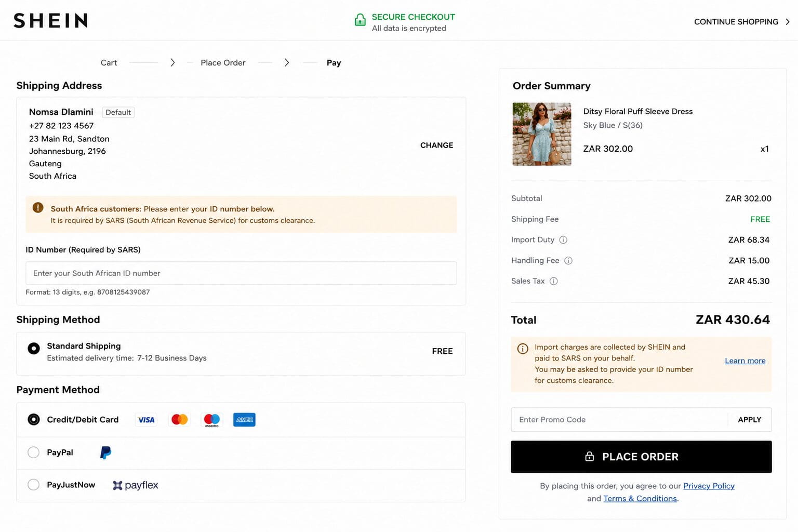The width and height of the screenshot is (798, 532).
Task: Select PayPal payment option
Action: [34, 453]
